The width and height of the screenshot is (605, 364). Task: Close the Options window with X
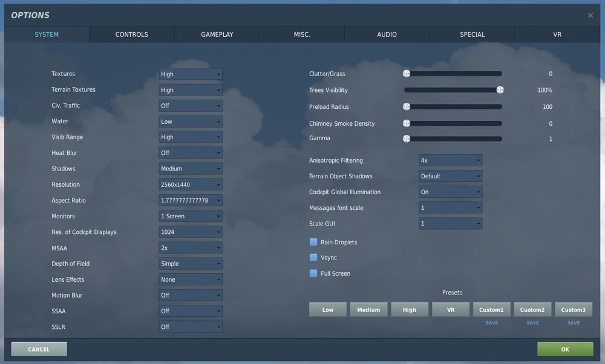tap(590, 16)
